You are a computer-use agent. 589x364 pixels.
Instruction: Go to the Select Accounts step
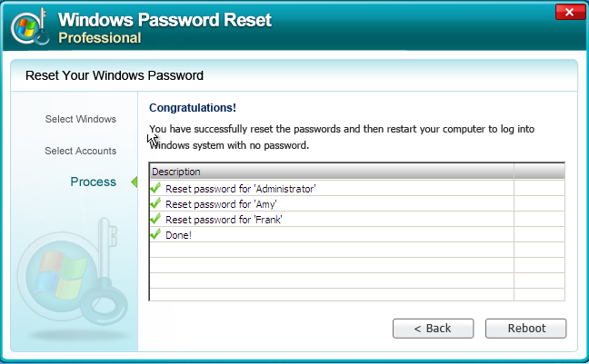[80, 151]
